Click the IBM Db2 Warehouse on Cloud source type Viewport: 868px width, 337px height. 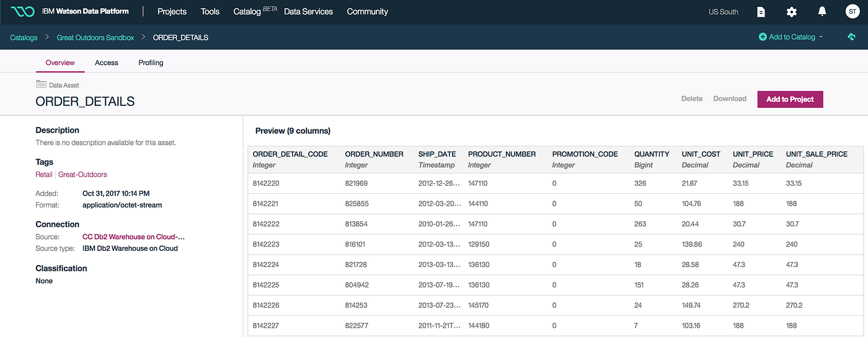130,248
